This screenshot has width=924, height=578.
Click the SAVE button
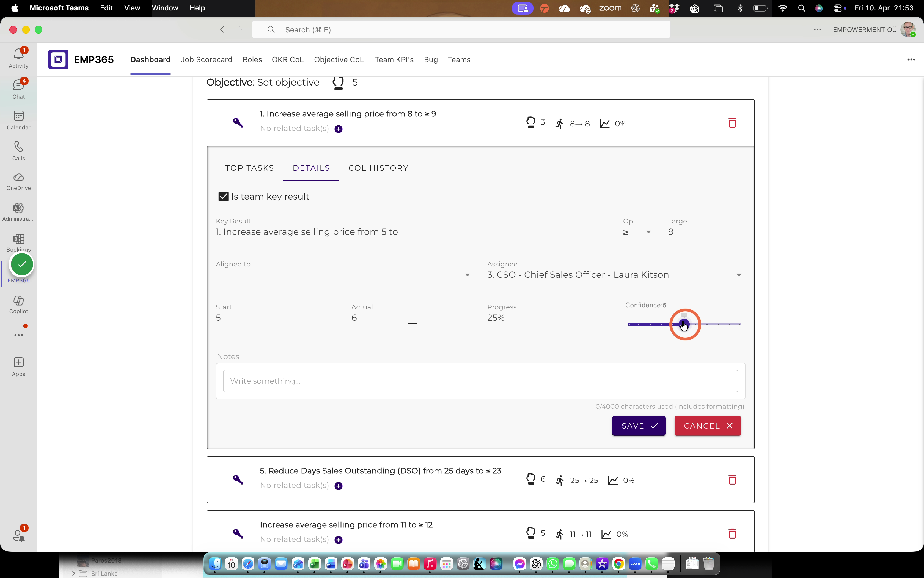click(638, 426)
